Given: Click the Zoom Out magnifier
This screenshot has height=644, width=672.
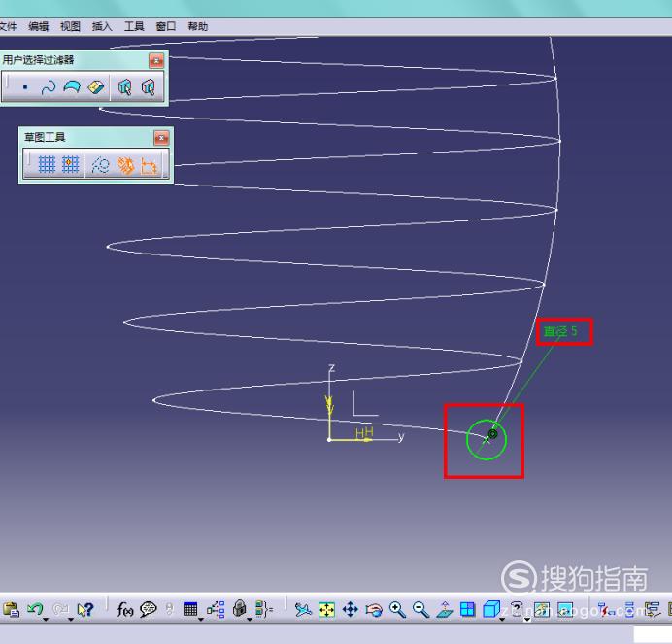Looking at the screenshot, I should (x=420, y=610).
